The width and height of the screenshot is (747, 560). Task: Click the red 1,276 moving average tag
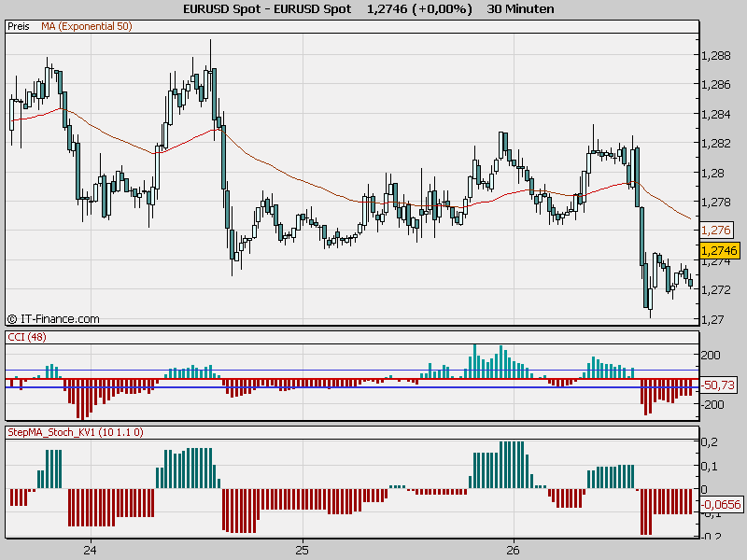pos(714,230)
